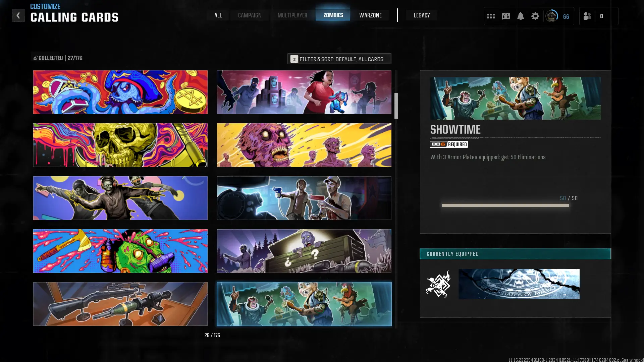
Task: Switch to the Warzone tab
Action: 370,15
